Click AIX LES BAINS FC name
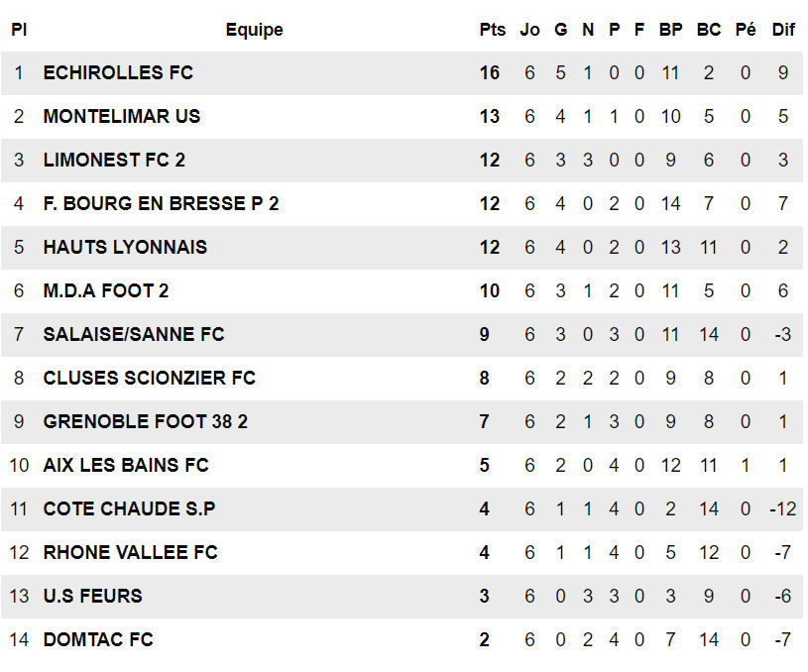 126,466
